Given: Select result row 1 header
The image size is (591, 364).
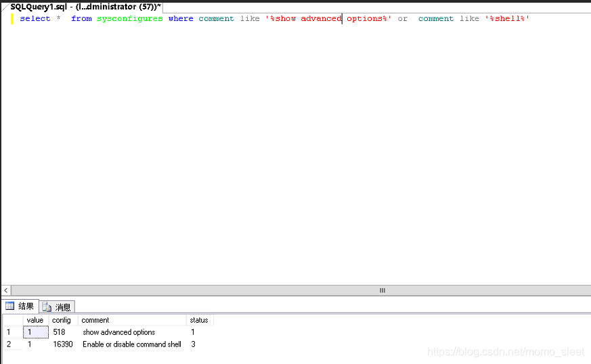Looking at the screenshot, I should [x=12, y=332].
